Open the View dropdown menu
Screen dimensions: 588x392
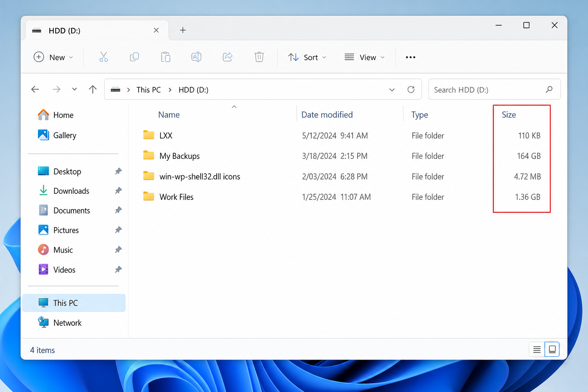coord(364,57)
